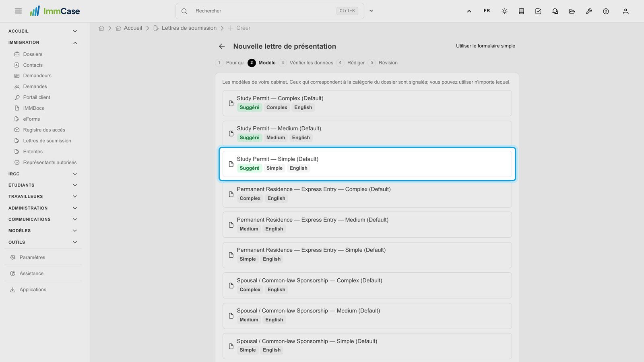Open the notes list icon in header

click(521, 11)
